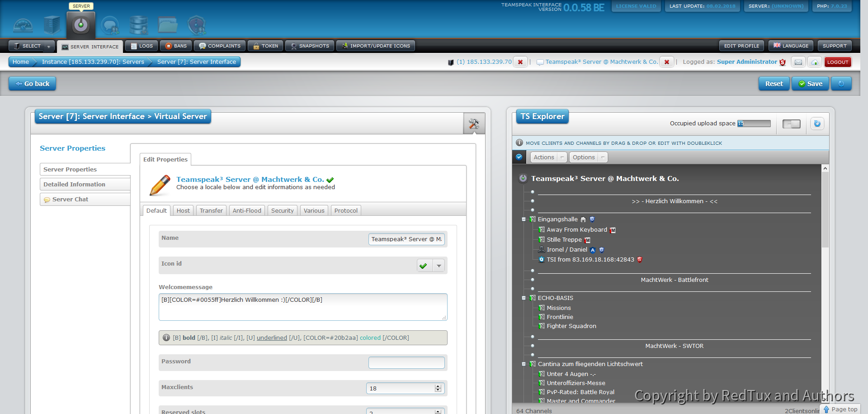This screenshot has width=868, height=414.
Task: Refresh the TS Explorer tree
Action: [x=817, y=124]
